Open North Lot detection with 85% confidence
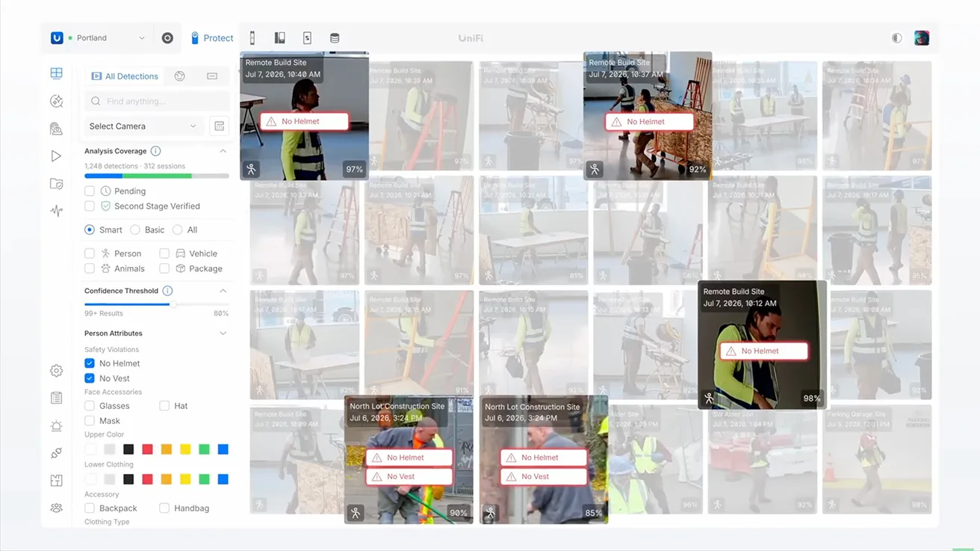Image resolution: width=980 pixels, height=551 pixels. 544,460
